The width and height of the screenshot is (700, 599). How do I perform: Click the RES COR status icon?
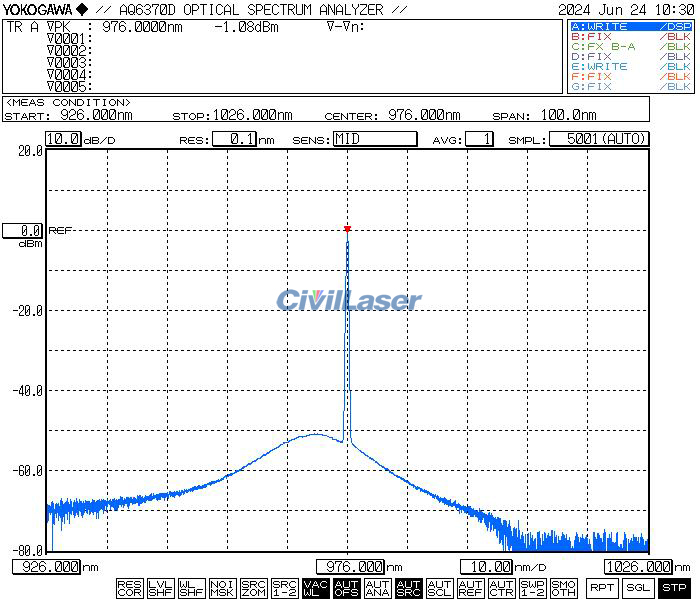(129, 588)
